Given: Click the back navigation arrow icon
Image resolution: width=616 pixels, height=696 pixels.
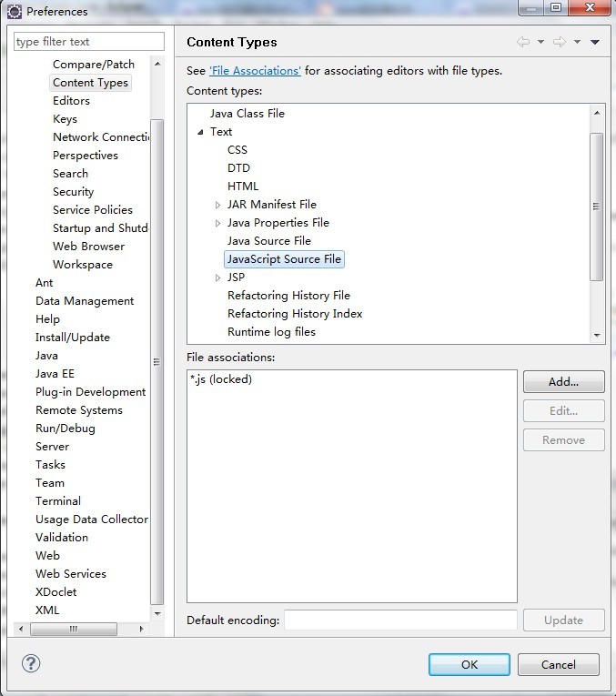Looking at the screenshot, I should (523, 42).
